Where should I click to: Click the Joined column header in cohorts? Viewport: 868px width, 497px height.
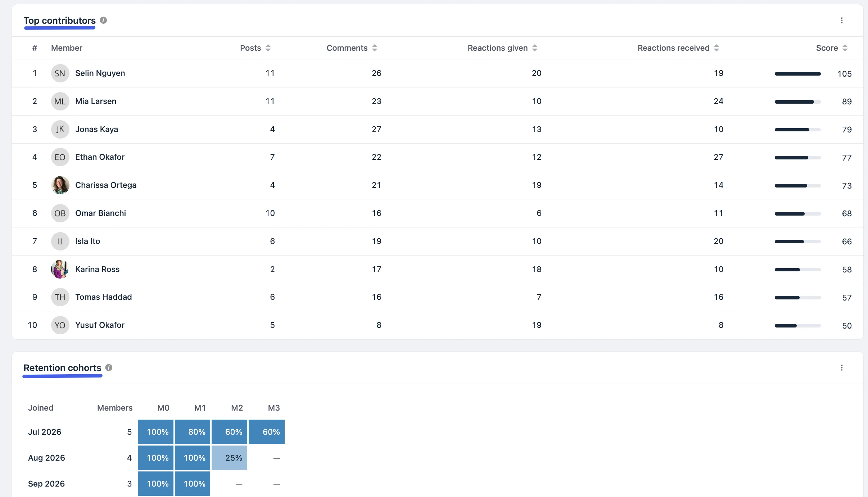pyautogui.click(x=41, y=408)
